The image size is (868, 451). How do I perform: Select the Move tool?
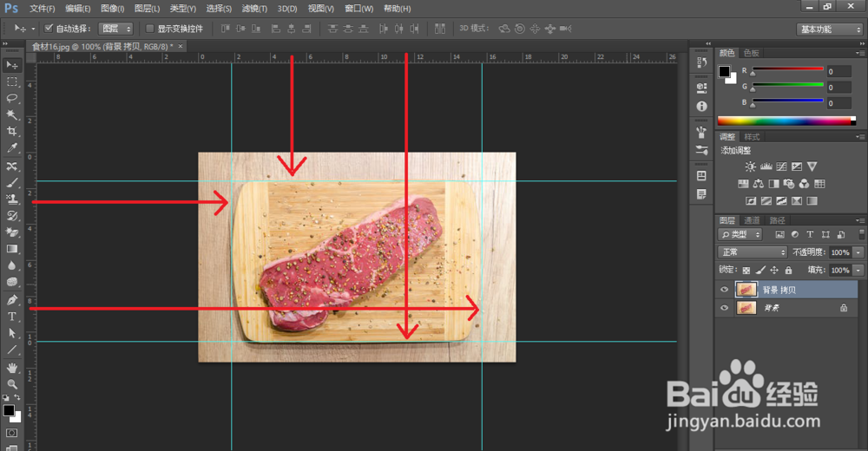(x=11, y=65)
